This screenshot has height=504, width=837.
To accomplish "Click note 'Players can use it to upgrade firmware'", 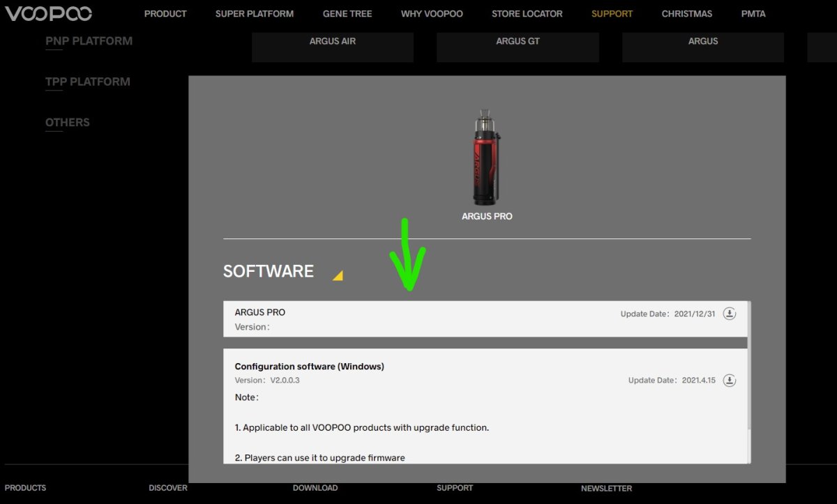I will (x=320, y=458).
